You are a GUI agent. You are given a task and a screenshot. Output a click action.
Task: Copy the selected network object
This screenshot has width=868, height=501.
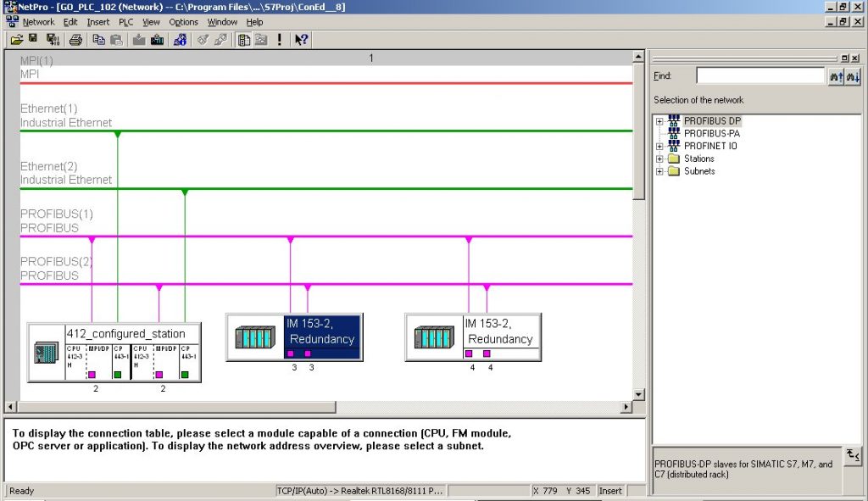(100, 39)
